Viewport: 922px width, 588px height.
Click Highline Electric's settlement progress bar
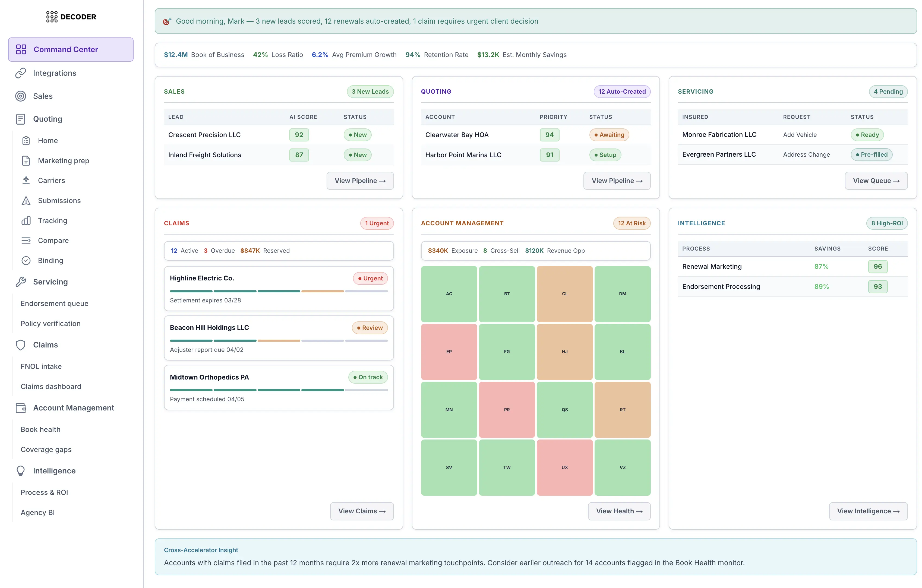pyautogui.click(x=279, y=291)
